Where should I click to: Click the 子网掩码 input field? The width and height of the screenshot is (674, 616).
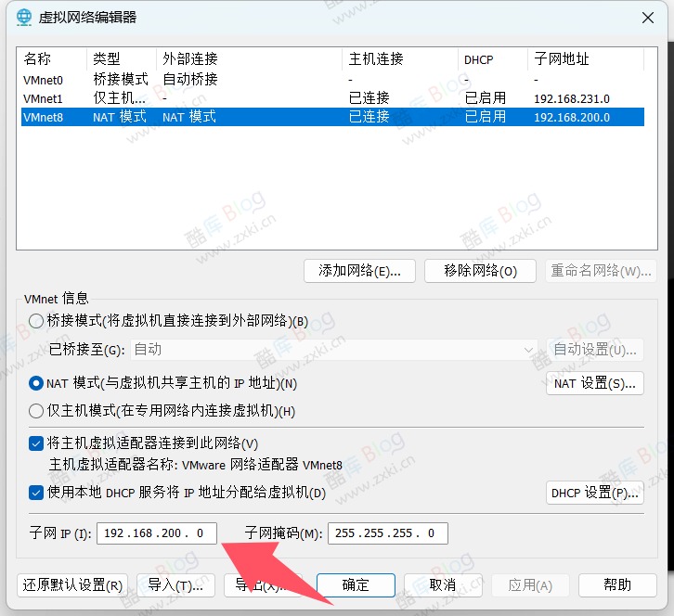[388, 533]
